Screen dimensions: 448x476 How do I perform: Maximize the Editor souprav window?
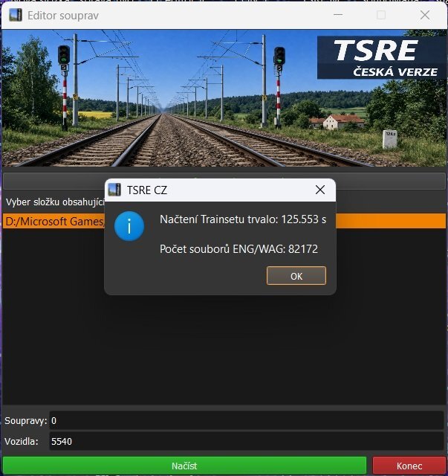click(381, 15)
